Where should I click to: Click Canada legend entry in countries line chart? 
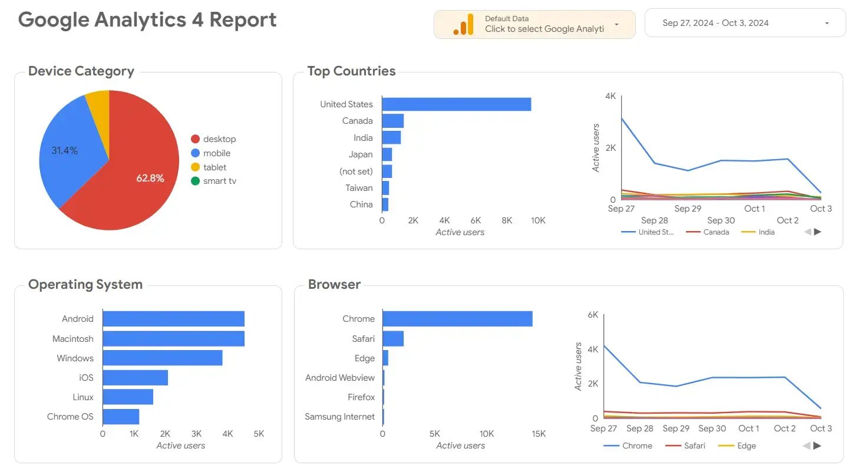[x=708, y=232]
